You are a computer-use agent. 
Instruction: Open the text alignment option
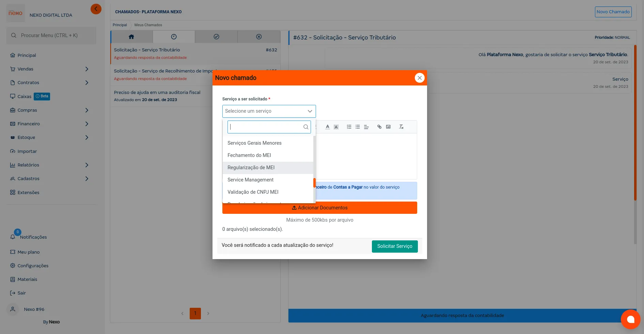[366, 127]
